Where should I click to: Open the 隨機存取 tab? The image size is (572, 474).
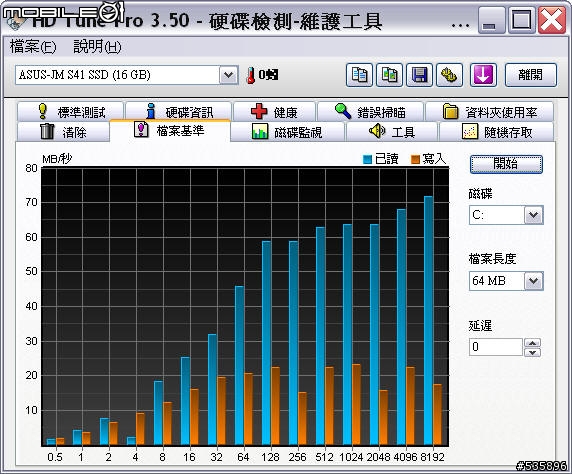[497, 132]
